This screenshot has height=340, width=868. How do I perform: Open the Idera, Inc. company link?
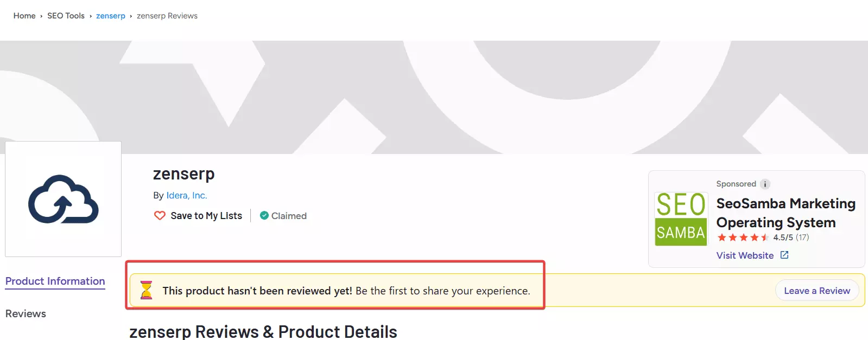point(187,195)
